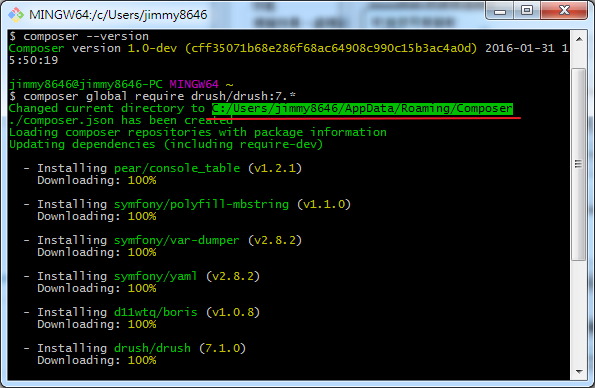
Task: Click the symfony/polyfill-mbstring package name
Action: point(201,204)
